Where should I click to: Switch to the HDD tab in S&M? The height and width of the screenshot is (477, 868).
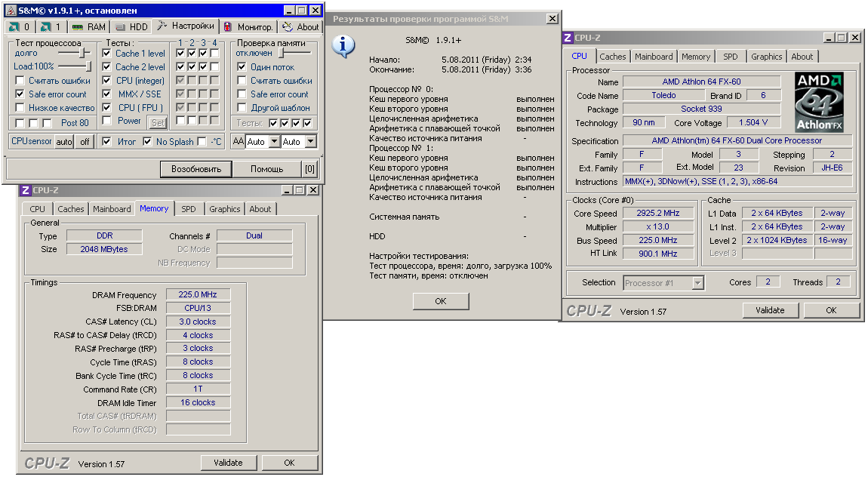coord(131,26)
